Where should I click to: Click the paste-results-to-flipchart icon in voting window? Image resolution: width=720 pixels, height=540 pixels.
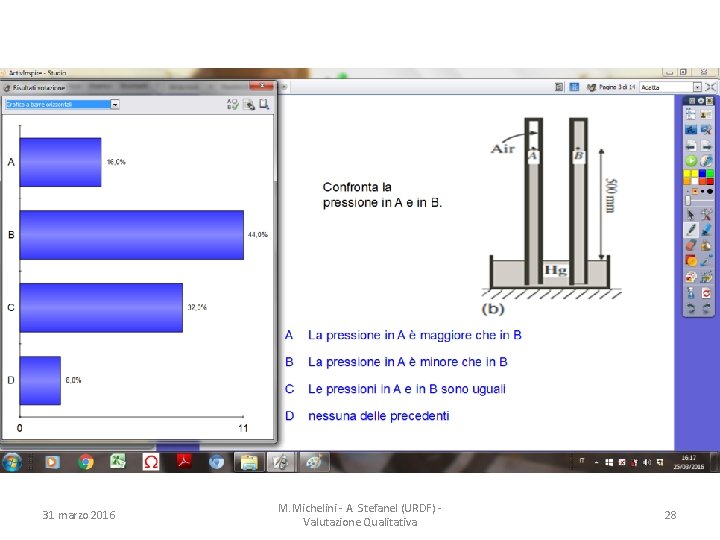(249, 104)
